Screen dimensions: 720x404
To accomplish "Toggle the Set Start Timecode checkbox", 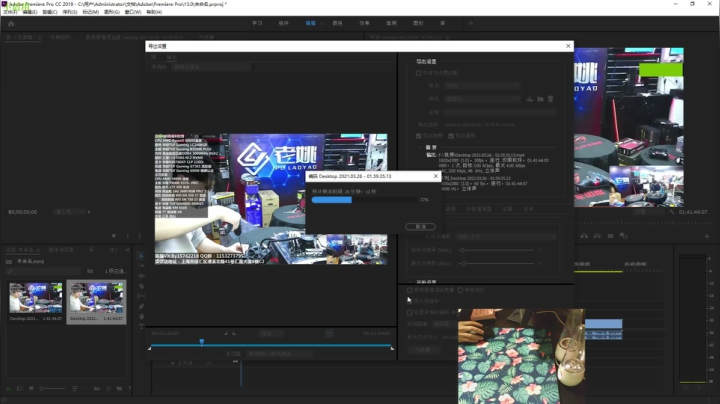I will coord(410,313).
